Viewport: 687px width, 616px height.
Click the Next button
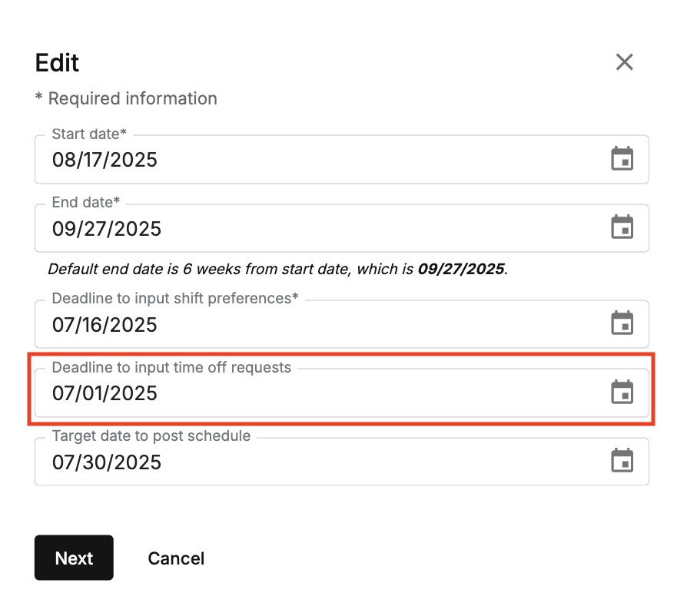[x=74, y=558]
